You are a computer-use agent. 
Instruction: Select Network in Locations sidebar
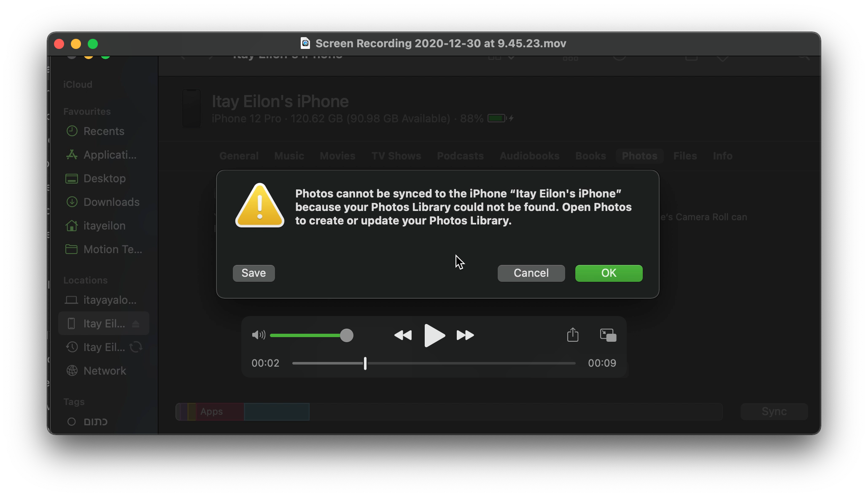105,371
